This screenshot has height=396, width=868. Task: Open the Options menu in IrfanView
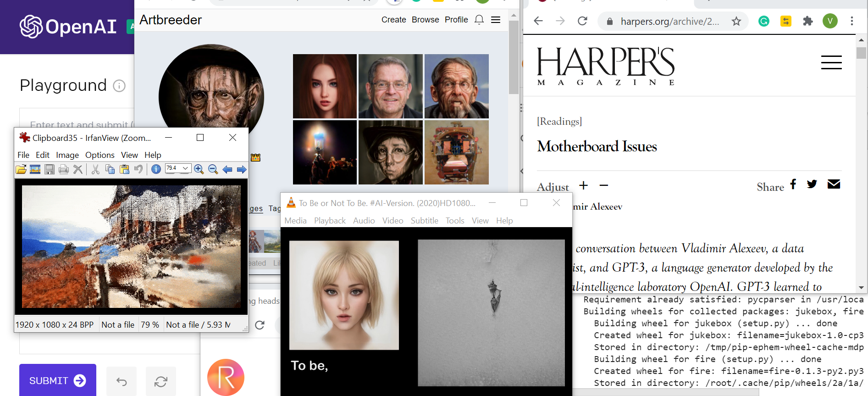(100, 155)
